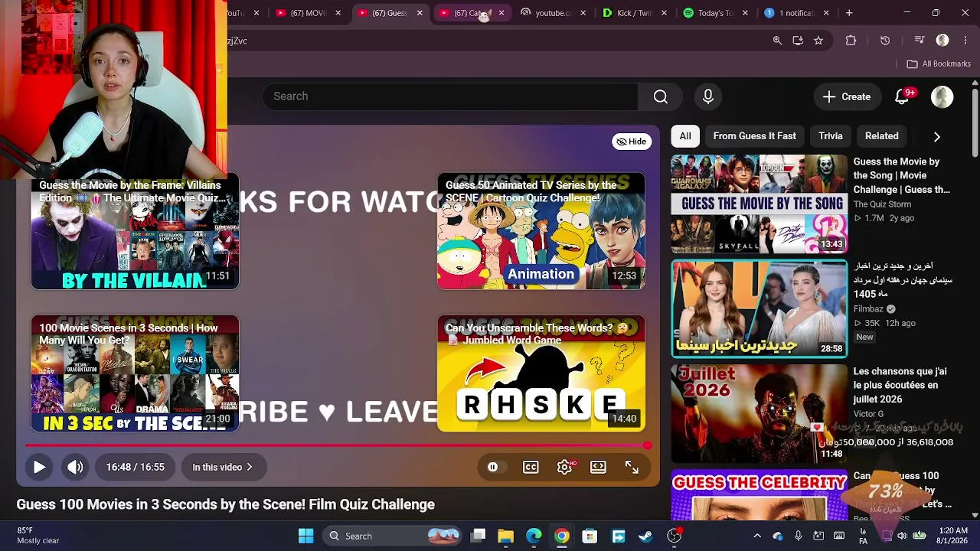Open the Juillet 2026 video thumbnail

click(x=759, y=414)
